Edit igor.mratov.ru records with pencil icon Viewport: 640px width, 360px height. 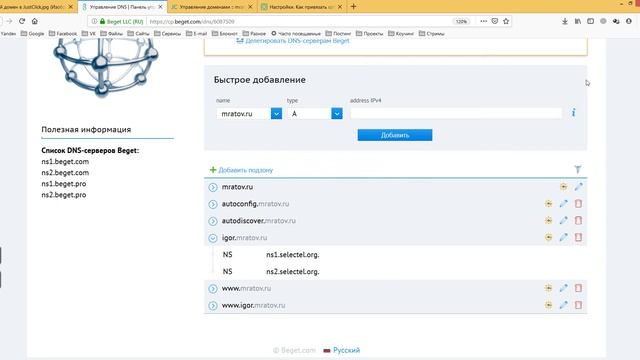(x=563, y=238)
